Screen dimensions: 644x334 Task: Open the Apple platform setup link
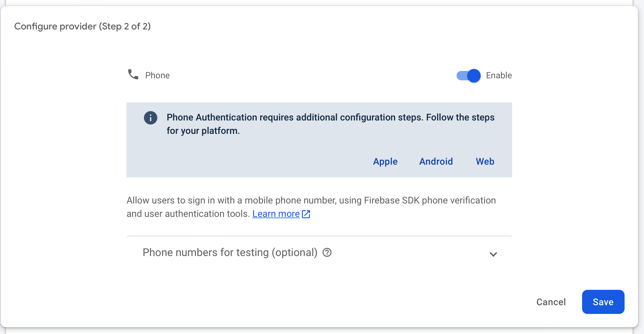point(385,161)
